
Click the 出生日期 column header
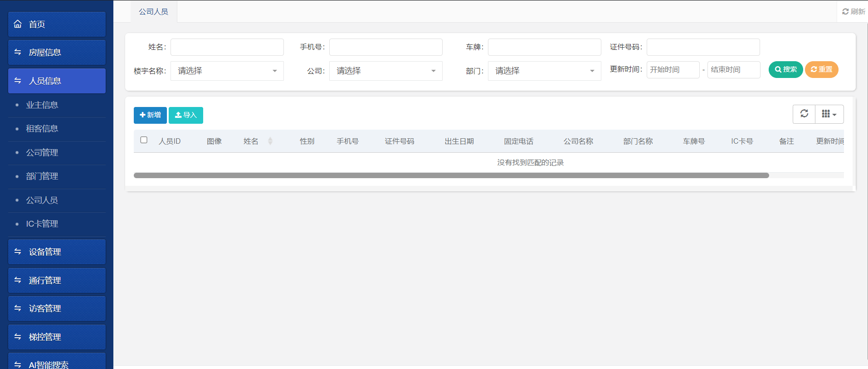click(459, 141)
